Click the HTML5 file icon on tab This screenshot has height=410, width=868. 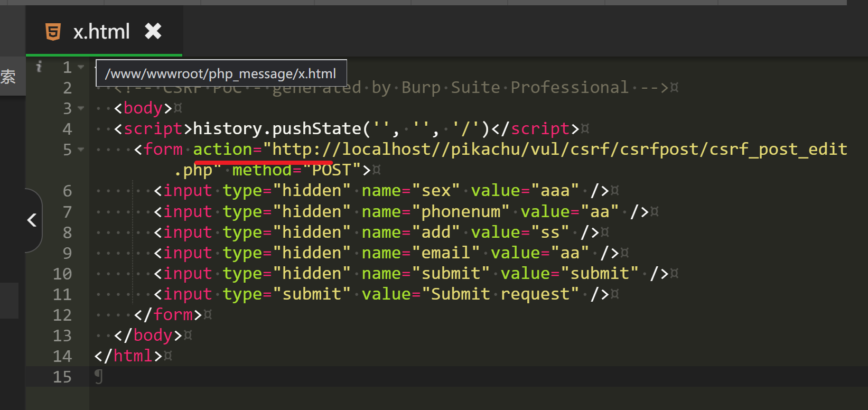53,32
